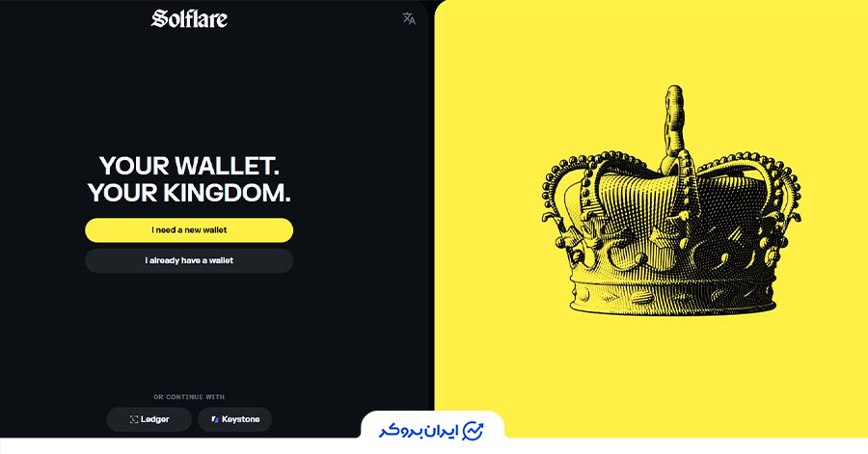Choose "I already have a wallet"
Image resolution: width=868 pixels, height=454 pixels.
click(x=189, y=260)
